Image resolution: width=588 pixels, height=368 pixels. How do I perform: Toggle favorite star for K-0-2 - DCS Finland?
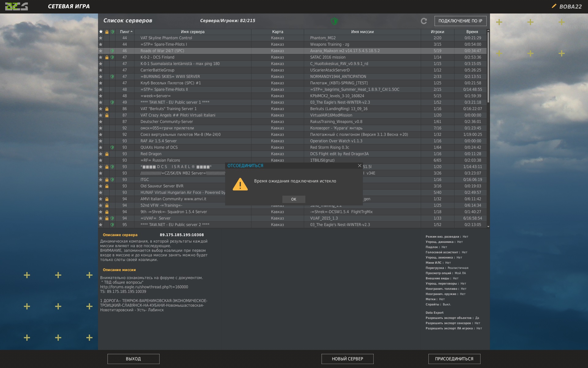[101, 57]
